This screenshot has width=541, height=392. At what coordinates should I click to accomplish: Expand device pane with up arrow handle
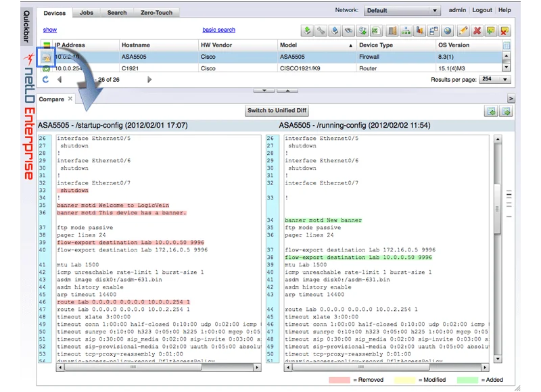click(287, 91)
